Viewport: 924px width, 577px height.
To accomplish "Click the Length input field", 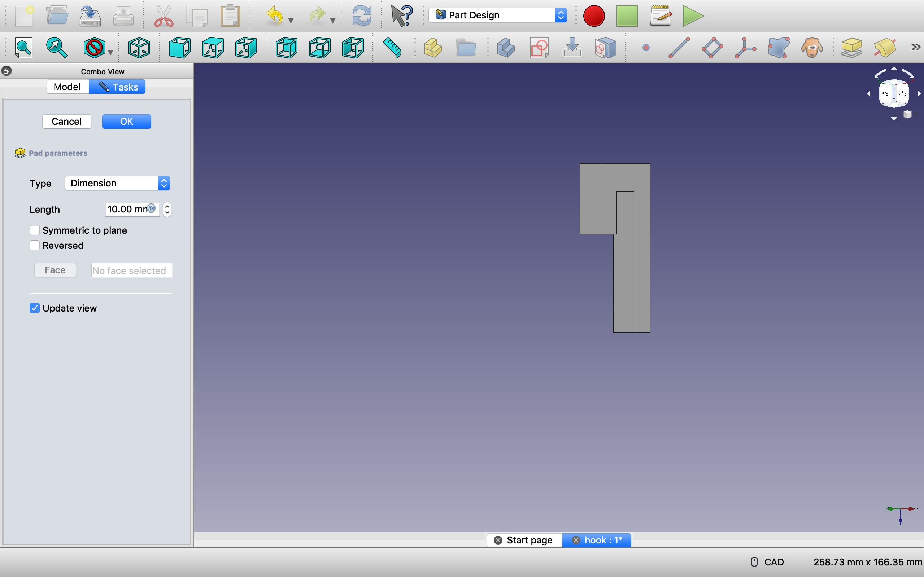I will click(128, 209).
